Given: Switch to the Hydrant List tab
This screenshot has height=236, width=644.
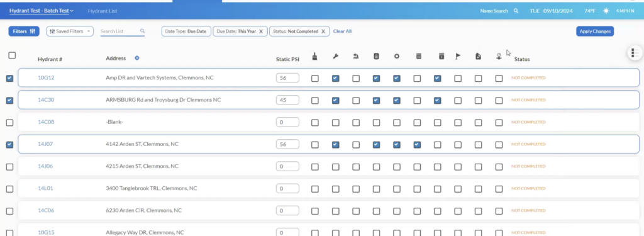Looking at the screenshot, I should [103, 11].
